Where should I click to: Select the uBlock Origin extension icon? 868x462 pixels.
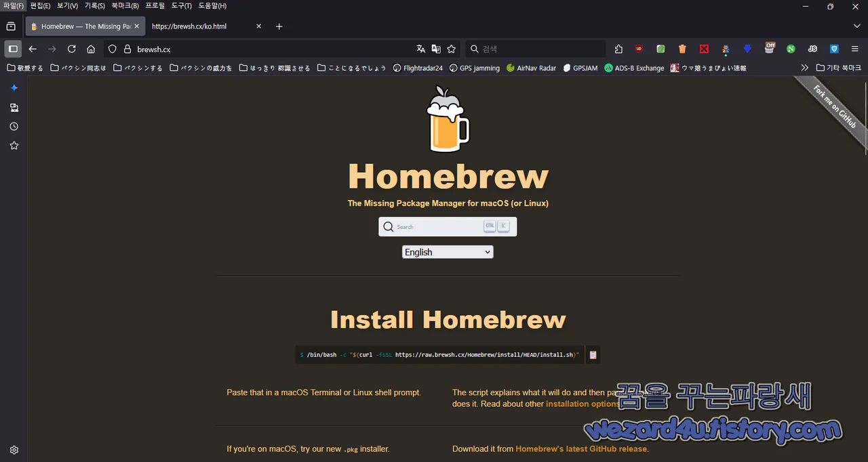coord(638,49)
